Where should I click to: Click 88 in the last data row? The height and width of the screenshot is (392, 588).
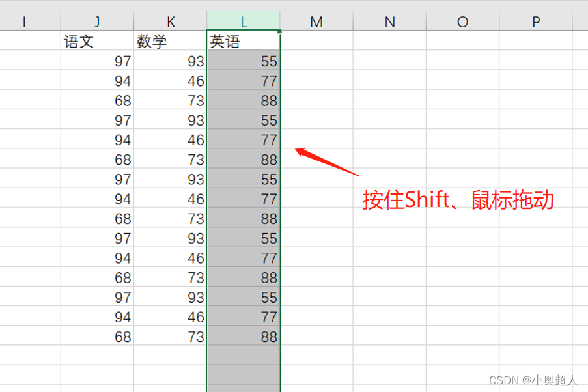pos(244,335)
